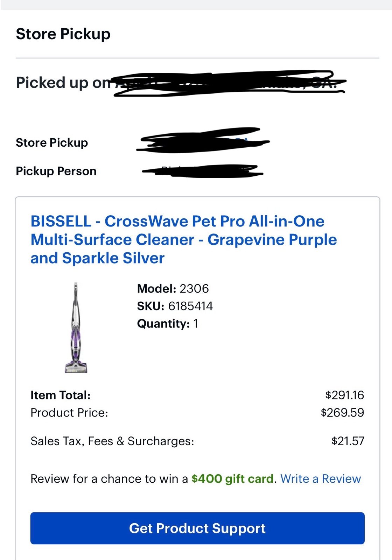Open the vacuum cleaner product thumbnail
Image resolution: width=392 pixels, height=560 pixels.
76,328
